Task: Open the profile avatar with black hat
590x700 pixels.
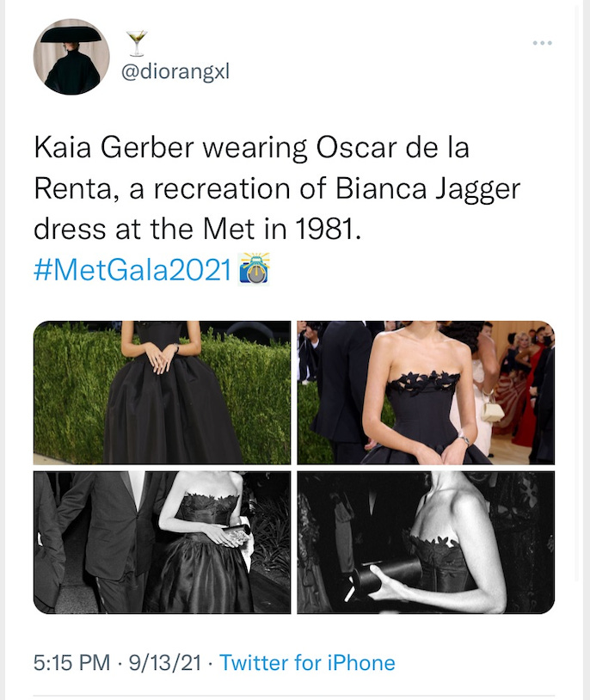Action: tap(71, 57)
